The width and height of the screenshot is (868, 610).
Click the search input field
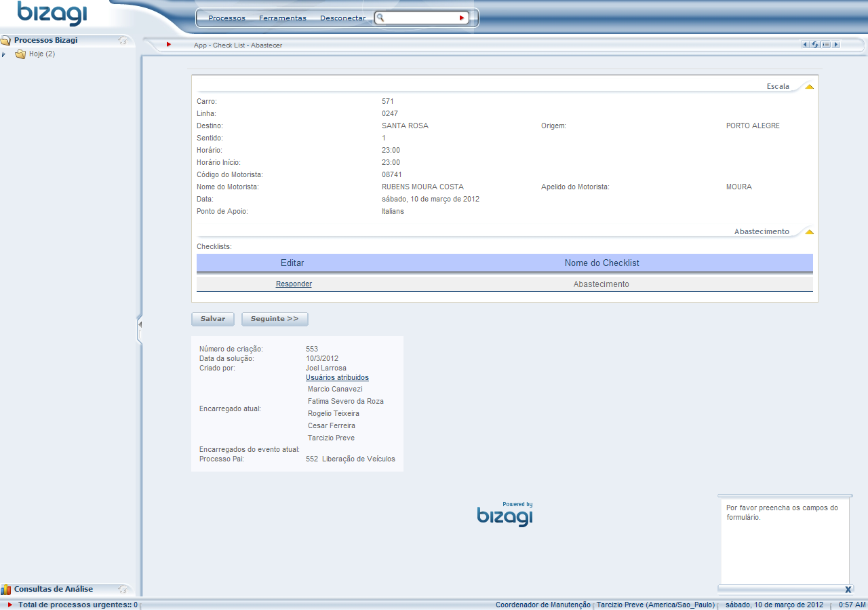tap(421, 18)
